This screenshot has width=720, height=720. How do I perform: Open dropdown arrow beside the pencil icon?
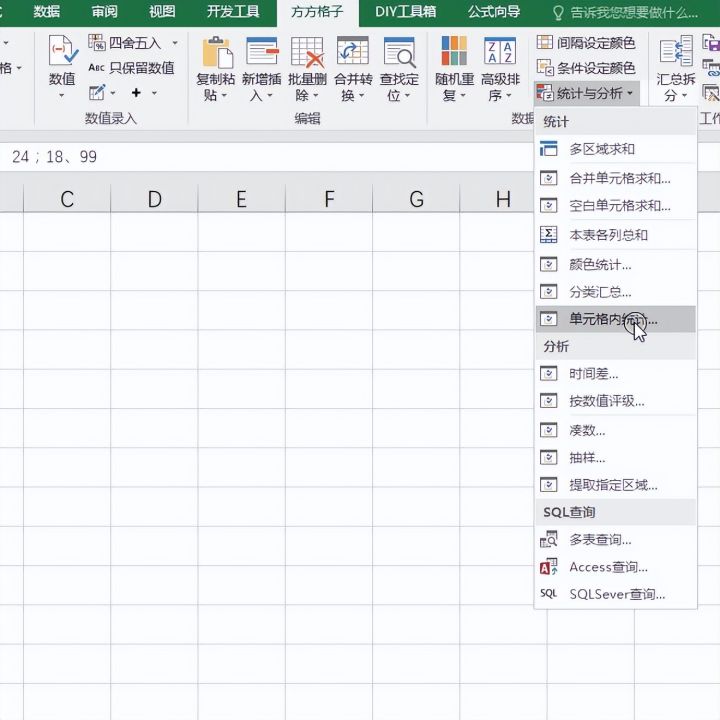[113, 93]
